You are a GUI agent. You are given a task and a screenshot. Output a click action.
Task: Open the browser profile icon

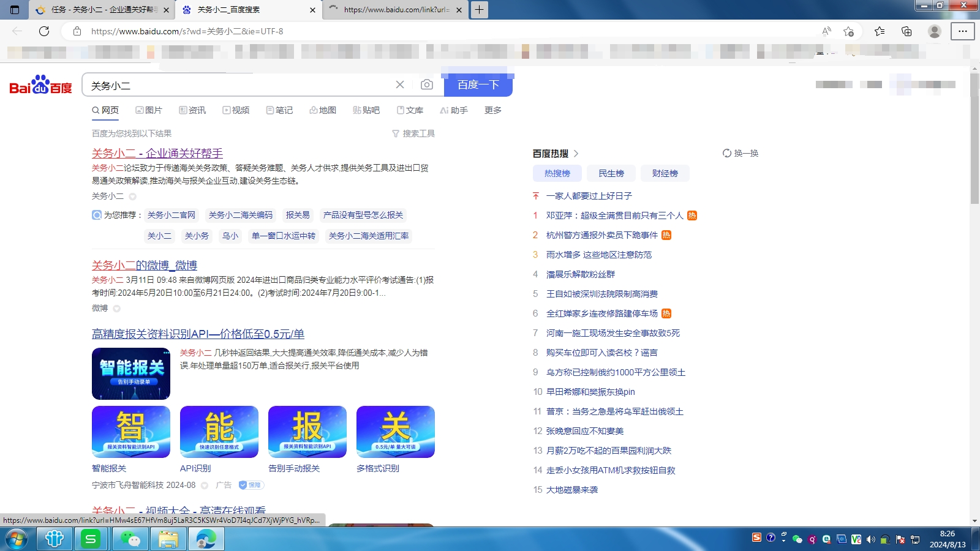[x=934, y=31]
